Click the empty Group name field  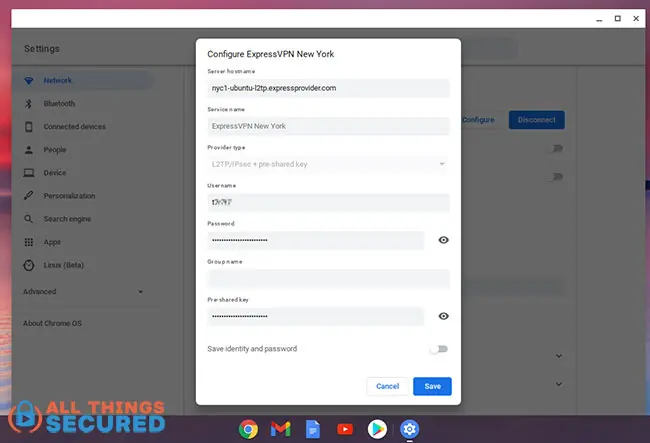pos(328,278)
